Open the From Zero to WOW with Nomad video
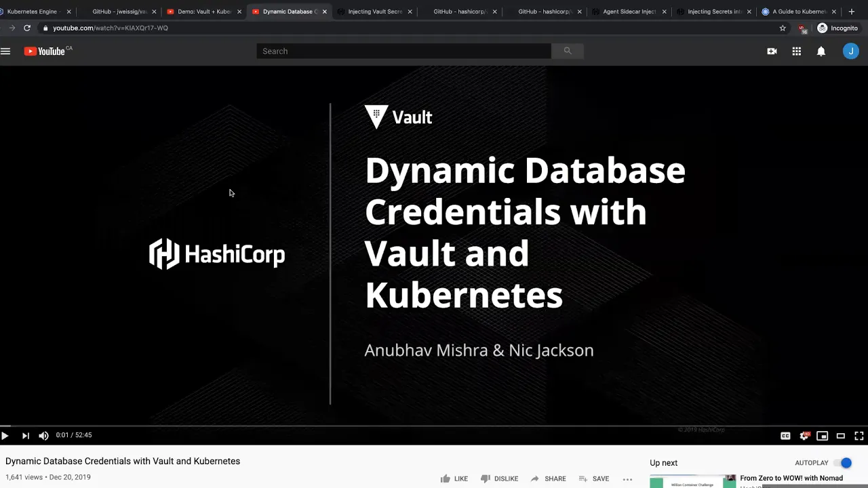868x488 pixels. click(791, 479)
